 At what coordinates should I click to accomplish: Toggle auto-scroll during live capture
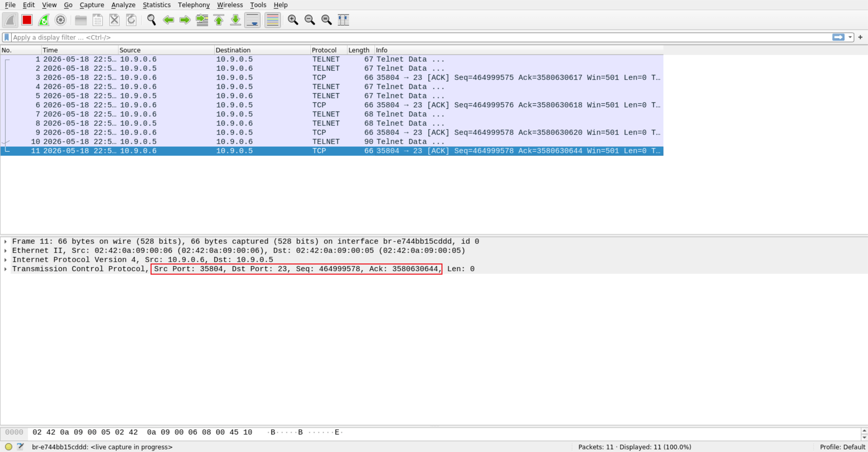pos(253,20)
